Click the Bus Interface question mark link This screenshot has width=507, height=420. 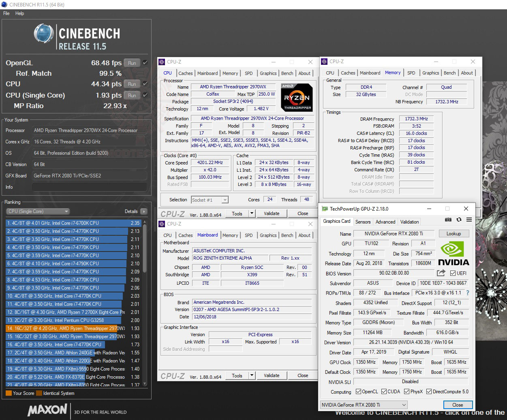467,293
